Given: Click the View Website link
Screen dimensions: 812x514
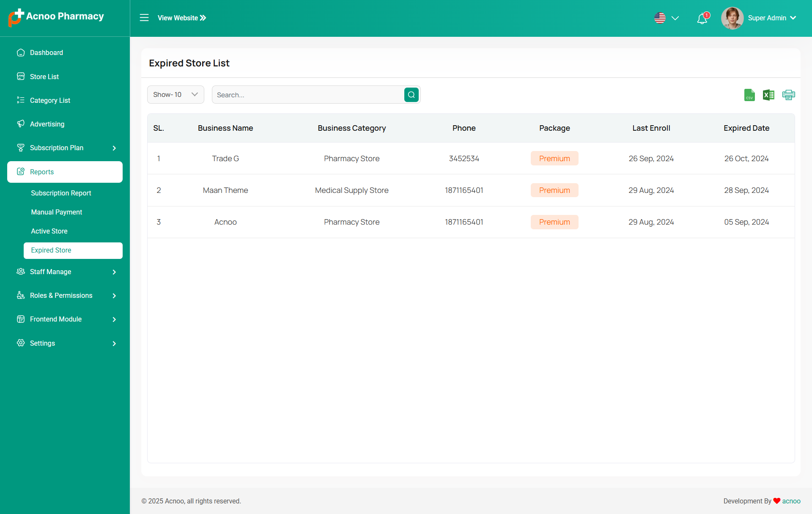Looking at the screenshot, I should click(x=181, y=18).
